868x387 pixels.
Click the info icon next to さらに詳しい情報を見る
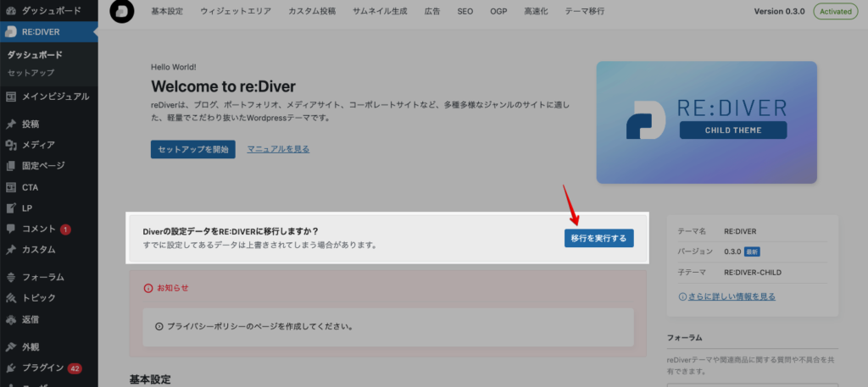(682, 297)
